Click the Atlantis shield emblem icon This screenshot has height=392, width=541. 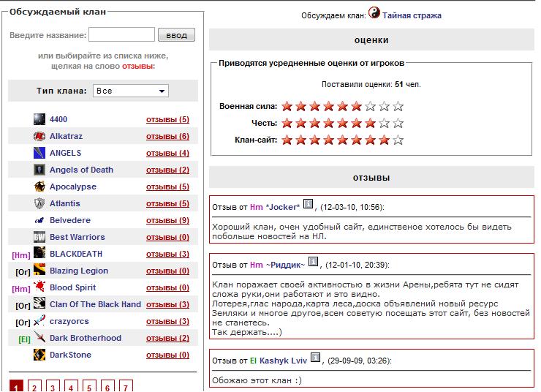click(x=39, y=203)
